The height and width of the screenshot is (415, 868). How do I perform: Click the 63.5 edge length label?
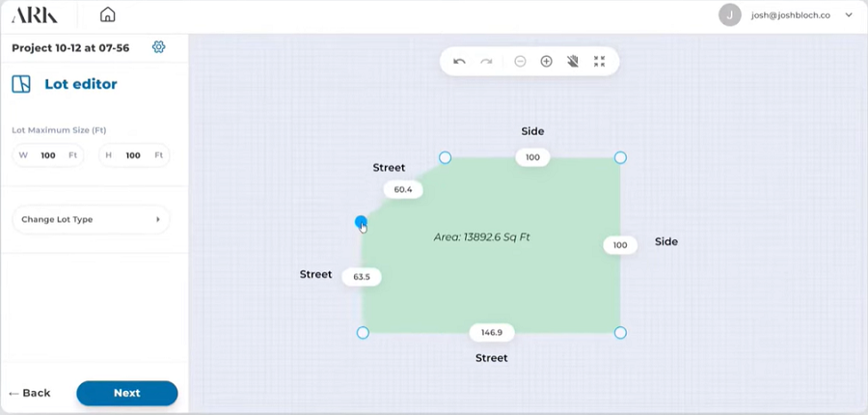tap(362, 277)
